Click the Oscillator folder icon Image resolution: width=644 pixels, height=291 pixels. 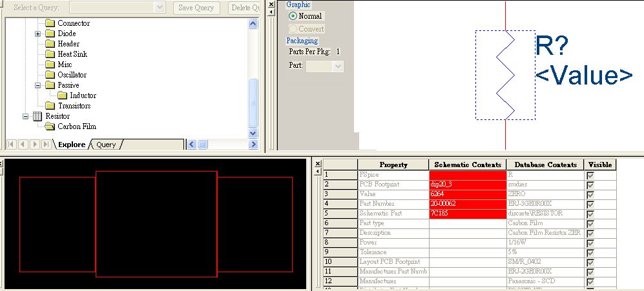(x=50, y=75)
